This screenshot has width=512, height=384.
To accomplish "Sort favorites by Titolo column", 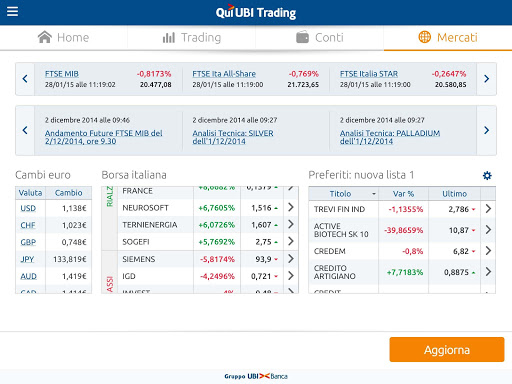I will (344, 194).
